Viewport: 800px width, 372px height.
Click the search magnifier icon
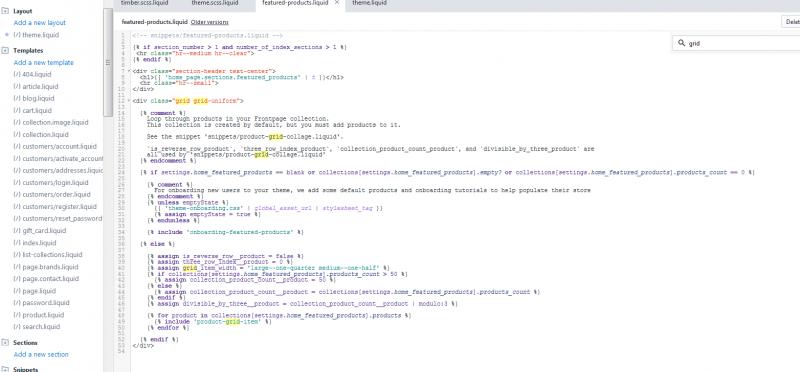[x=681, y=43]
